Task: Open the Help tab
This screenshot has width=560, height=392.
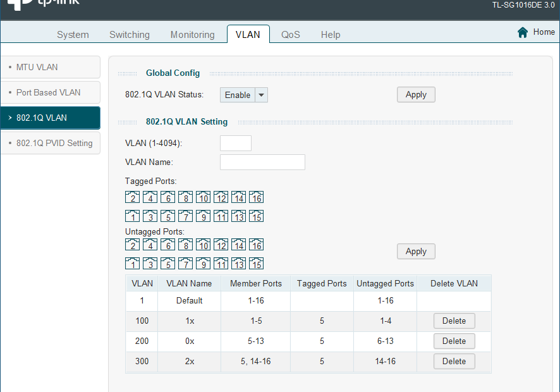Action: [x=331, y=35]
